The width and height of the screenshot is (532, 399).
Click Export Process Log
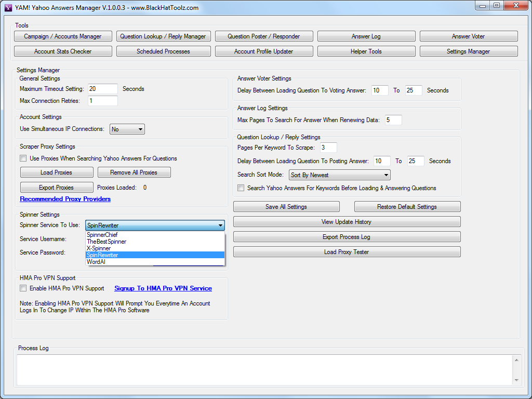pos(347,237)
